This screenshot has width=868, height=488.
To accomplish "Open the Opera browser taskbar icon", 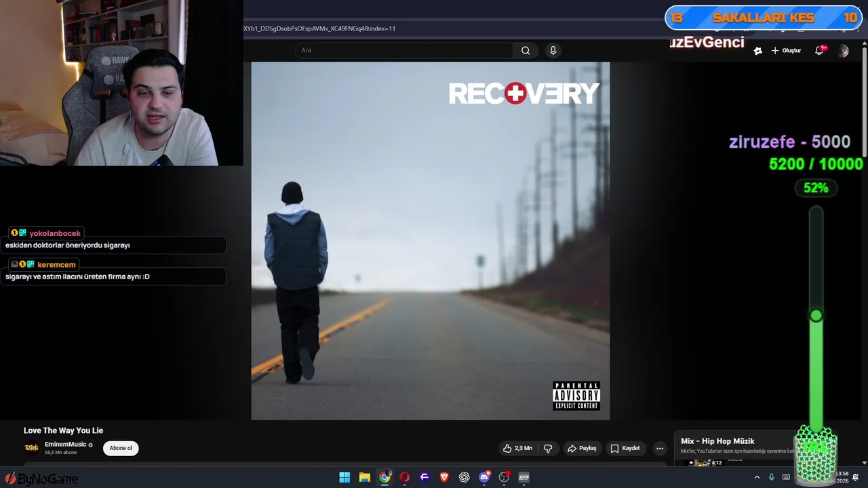I will [405, 477].
